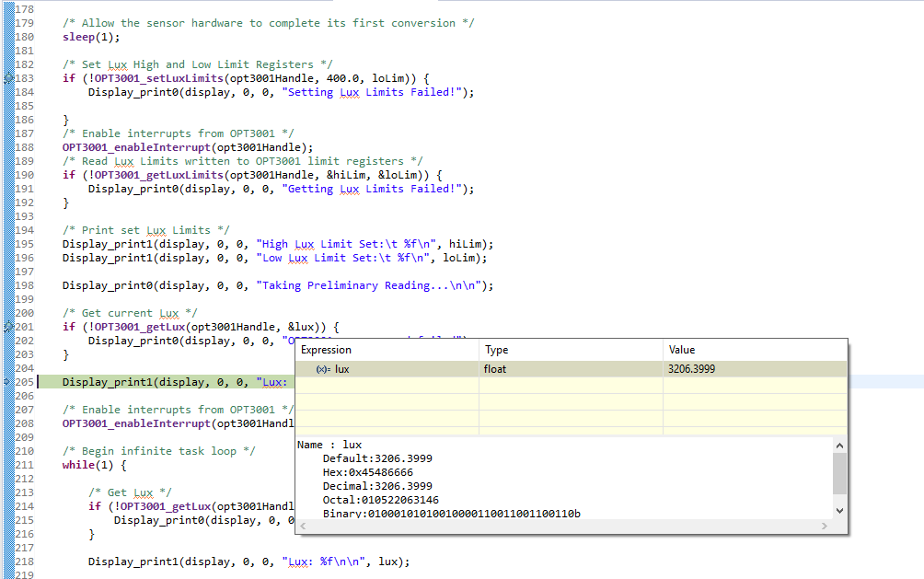Click the breakpoint marker on line 183
Image resolution: width=924 pixels, height=579 pixels.
8,78
